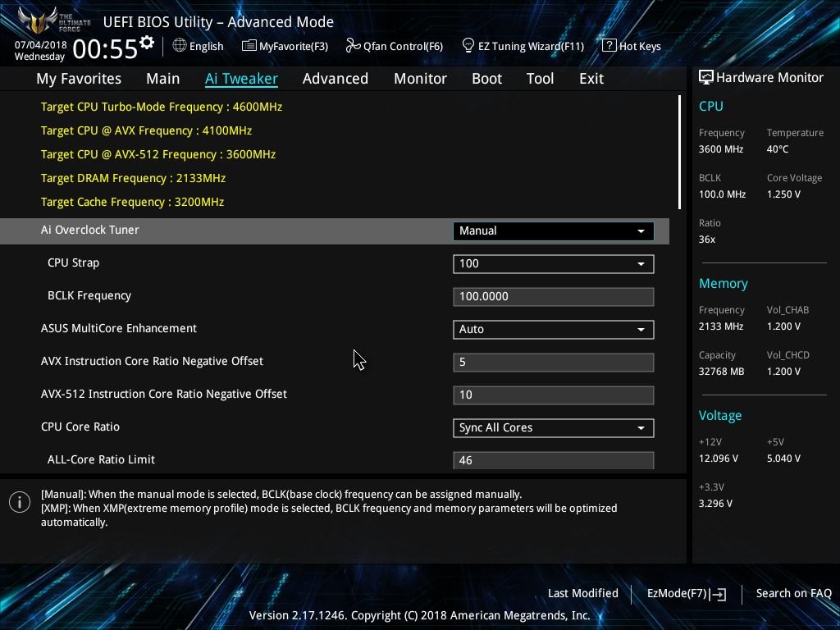Expand the CPU Strap dropdown
Screen dimensions: 840x630
pyautogui.click(x=554, y=263)
